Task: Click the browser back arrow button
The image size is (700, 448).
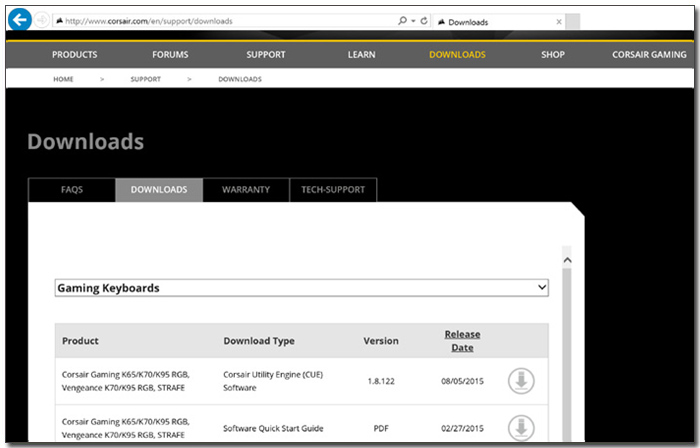Action: coord(20,20)
